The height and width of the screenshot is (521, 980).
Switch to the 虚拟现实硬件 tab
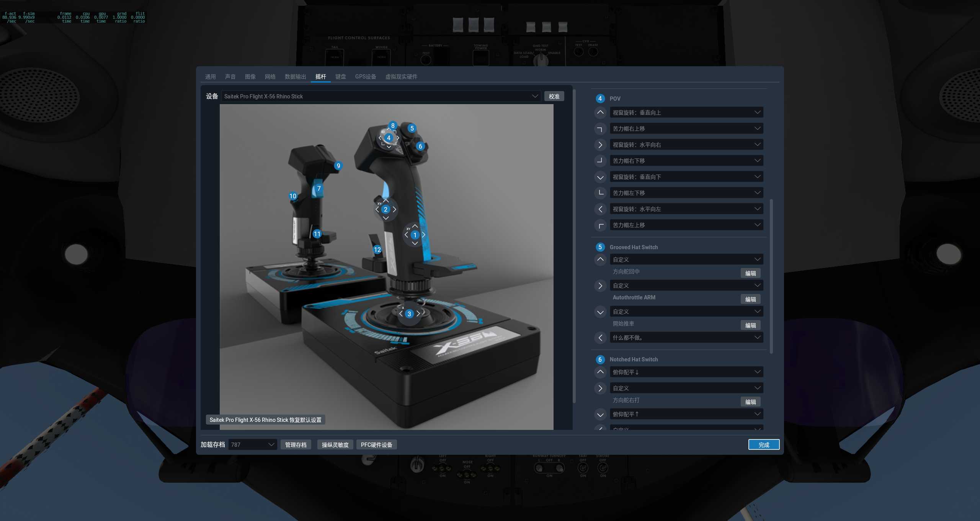[401, 77]
